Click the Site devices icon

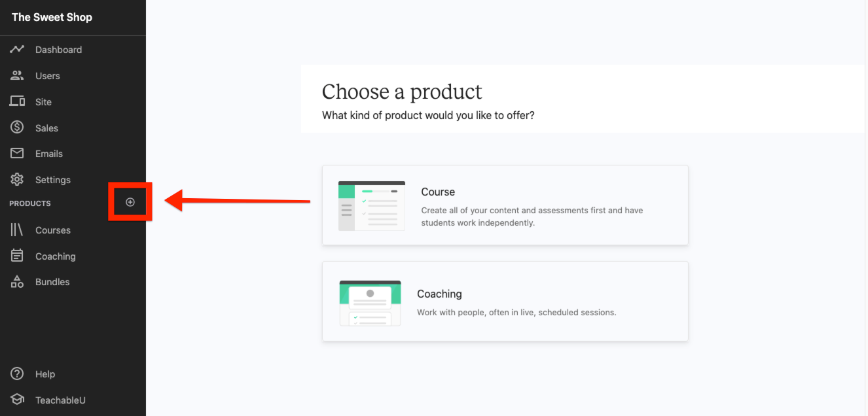(17, 101)
